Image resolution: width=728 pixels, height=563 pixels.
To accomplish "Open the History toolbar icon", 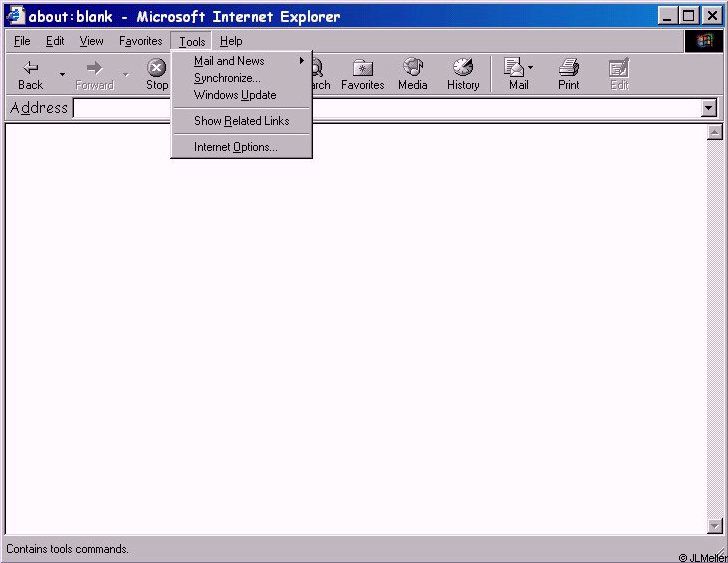I will click(x=463, y=67).
